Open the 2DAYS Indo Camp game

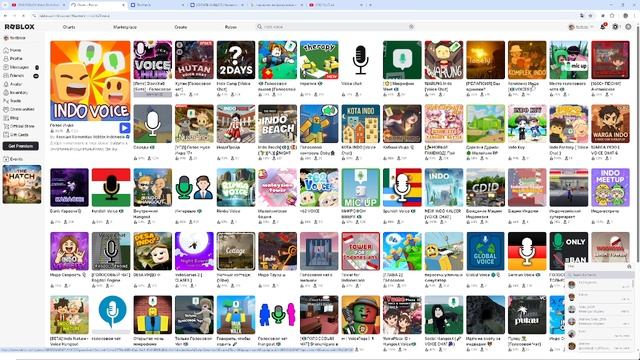click(236, 60)
